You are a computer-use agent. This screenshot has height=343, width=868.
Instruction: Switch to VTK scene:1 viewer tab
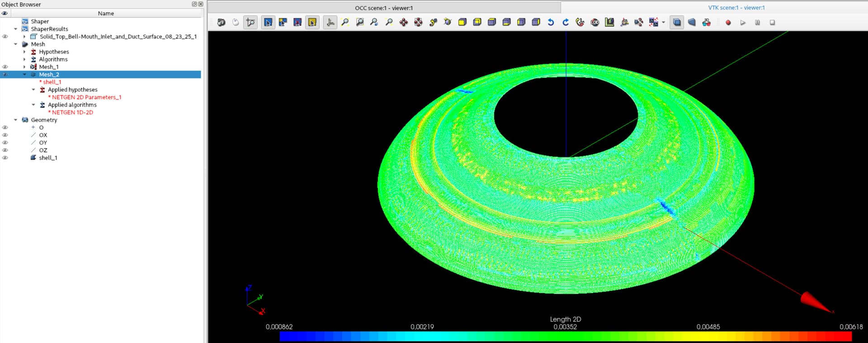click(x=736, y=8)
